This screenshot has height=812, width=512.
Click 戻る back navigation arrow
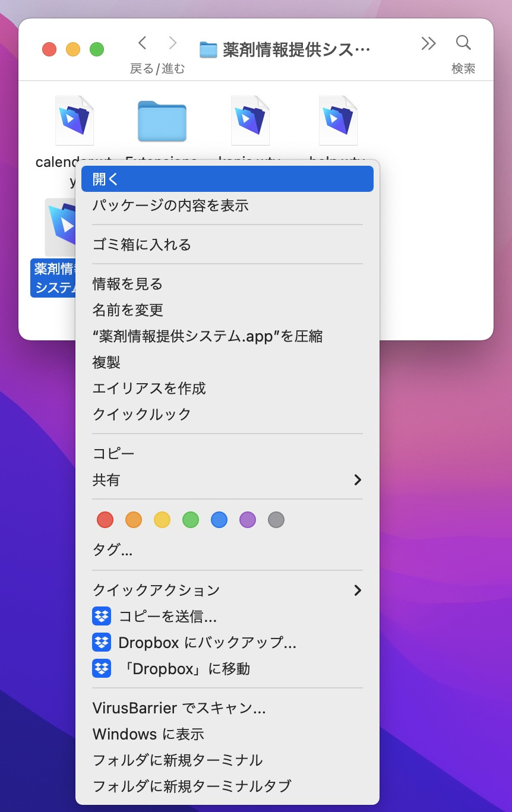[142, 43]
